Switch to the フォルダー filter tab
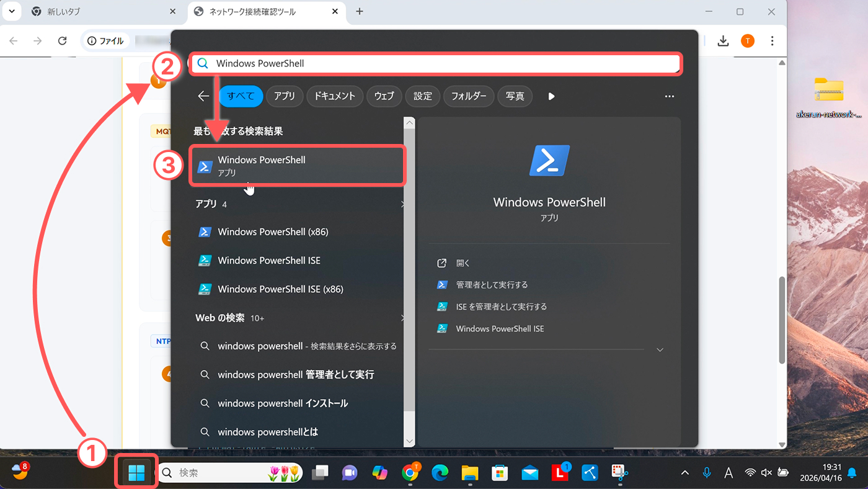Viewport: 868px width, 489px height. (x=469, y=96)
